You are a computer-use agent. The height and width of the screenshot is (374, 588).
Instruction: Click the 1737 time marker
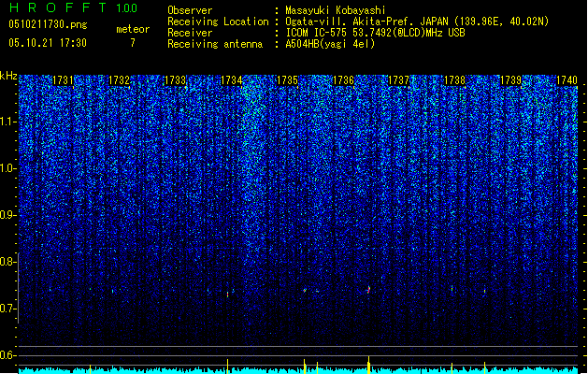point(398,80)
